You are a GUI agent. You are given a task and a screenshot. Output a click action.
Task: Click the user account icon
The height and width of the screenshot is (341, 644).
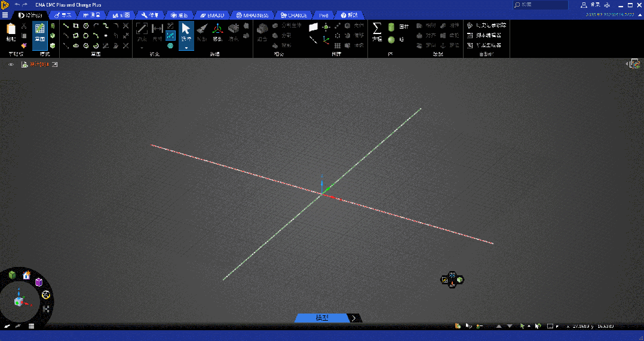click(584, 5)
